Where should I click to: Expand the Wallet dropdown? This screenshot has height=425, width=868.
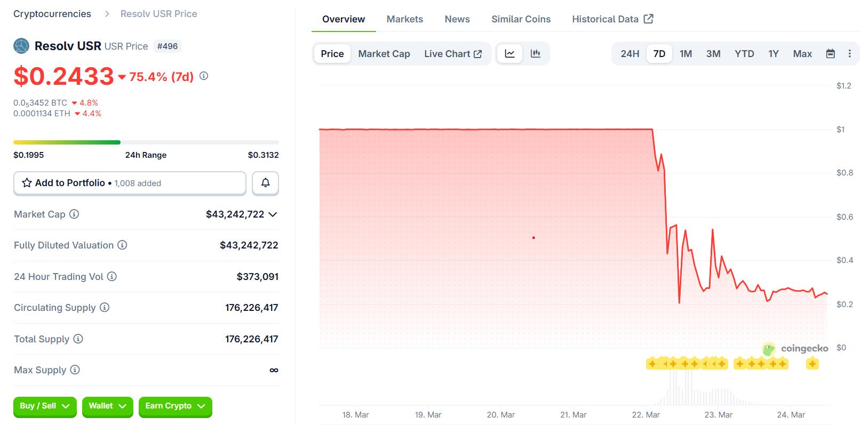click(x=107, y=406)
